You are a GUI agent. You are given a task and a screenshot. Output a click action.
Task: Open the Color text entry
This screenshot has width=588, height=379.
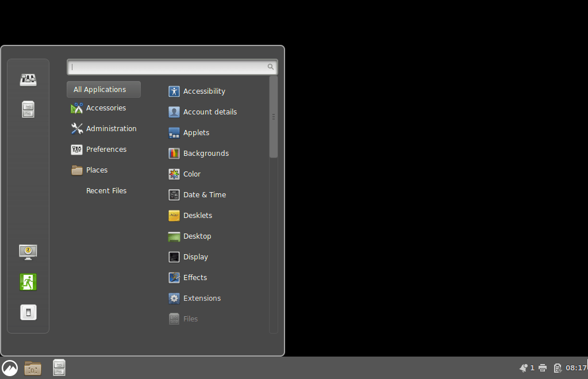(192, 174)
